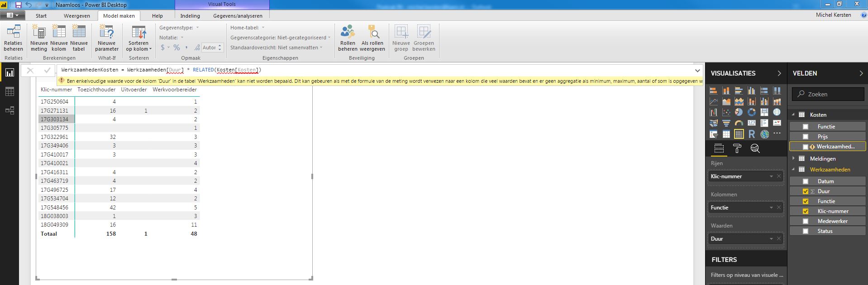
Task: Choose the R script visual
Action: (751, 133)
